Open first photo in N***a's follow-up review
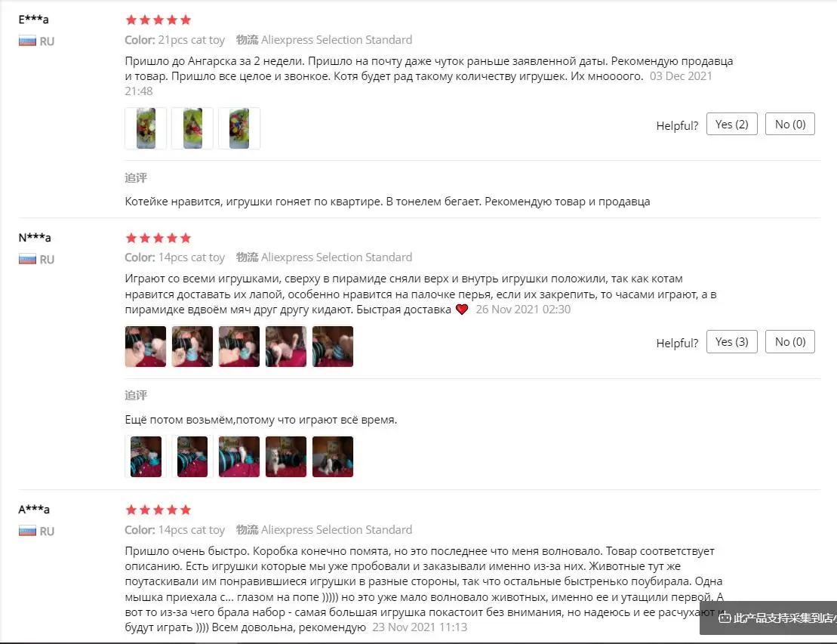The height and width of the screenshot is (644, 837). tap(146, 457)
